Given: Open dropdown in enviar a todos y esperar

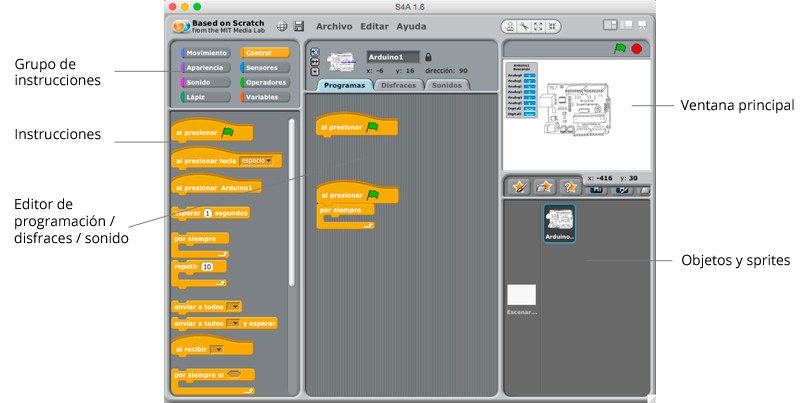Looking at the screenshot, I should (234, 324).
